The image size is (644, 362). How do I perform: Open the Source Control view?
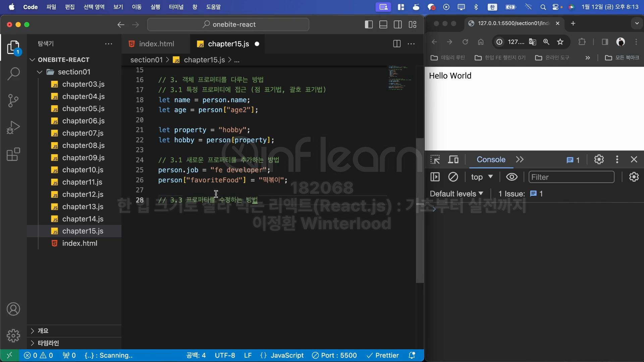tap(13, 100)
